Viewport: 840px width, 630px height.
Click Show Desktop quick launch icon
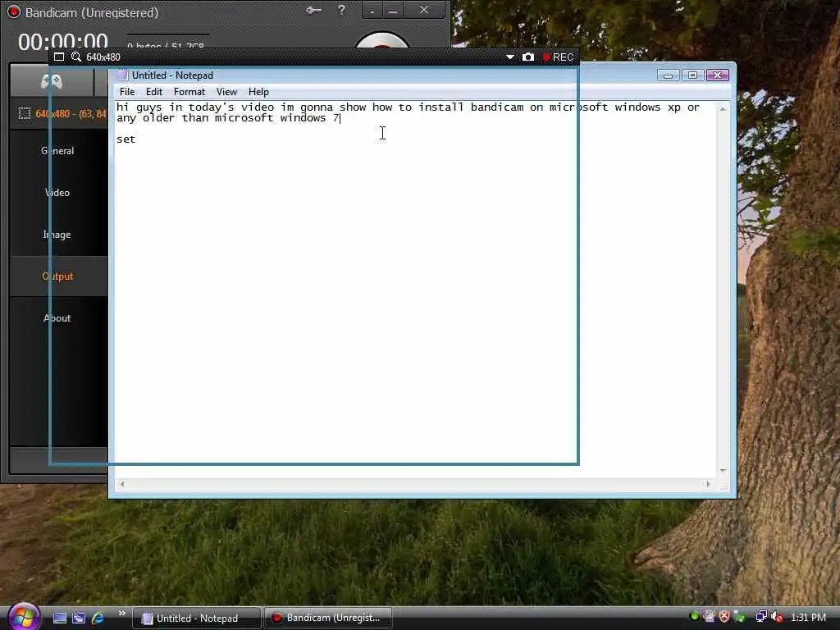coord(59,618)
